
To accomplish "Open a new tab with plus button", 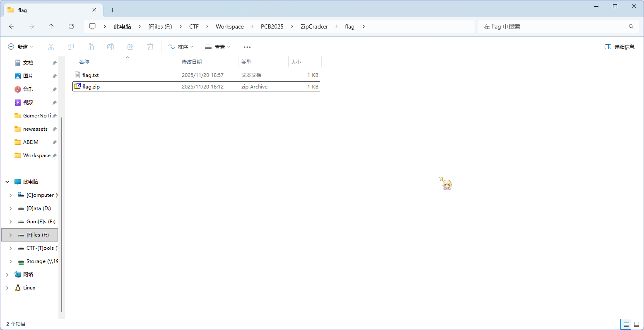I will (112, 10).
